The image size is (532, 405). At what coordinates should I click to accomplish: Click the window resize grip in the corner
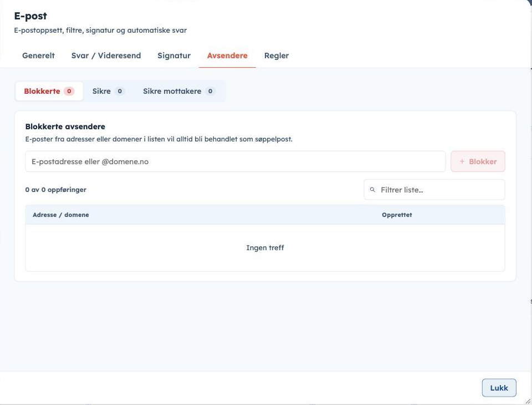pyautogui.click(x=528, y=401)
